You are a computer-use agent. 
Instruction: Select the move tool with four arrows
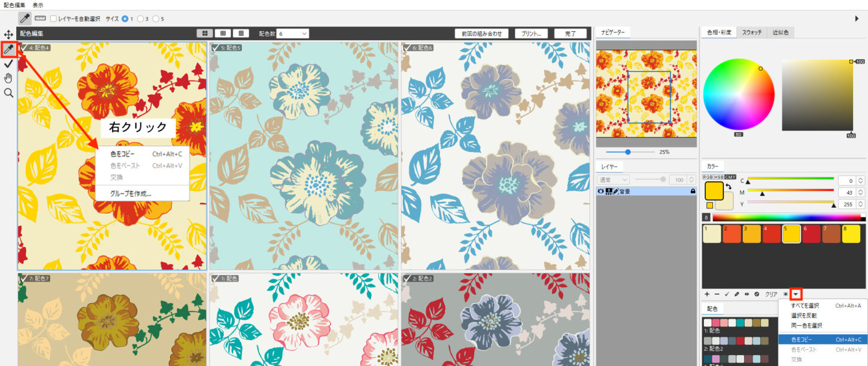click(8, 35)
